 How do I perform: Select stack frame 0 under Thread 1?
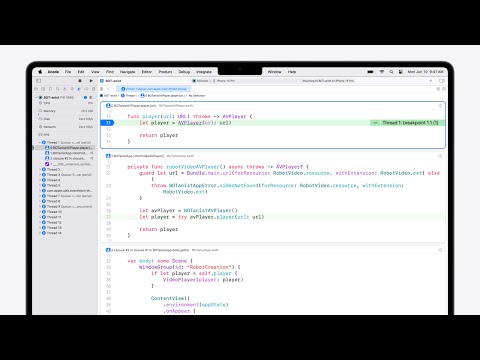(68, 147)
